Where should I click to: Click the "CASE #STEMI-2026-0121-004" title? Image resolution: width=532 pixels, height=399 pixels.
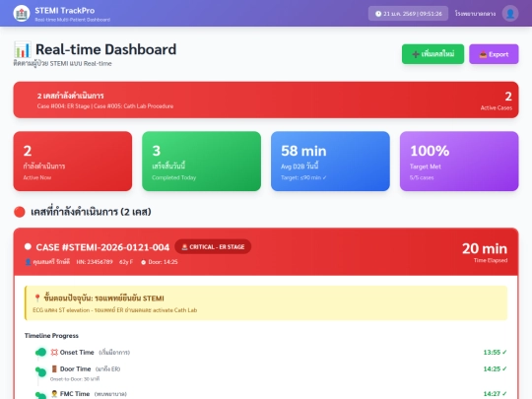click(102, 247)
